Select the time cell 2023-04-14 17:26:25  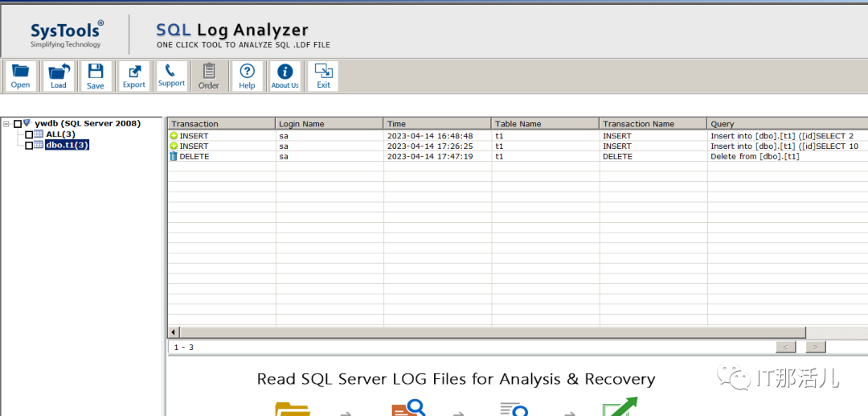click(430, 146)
